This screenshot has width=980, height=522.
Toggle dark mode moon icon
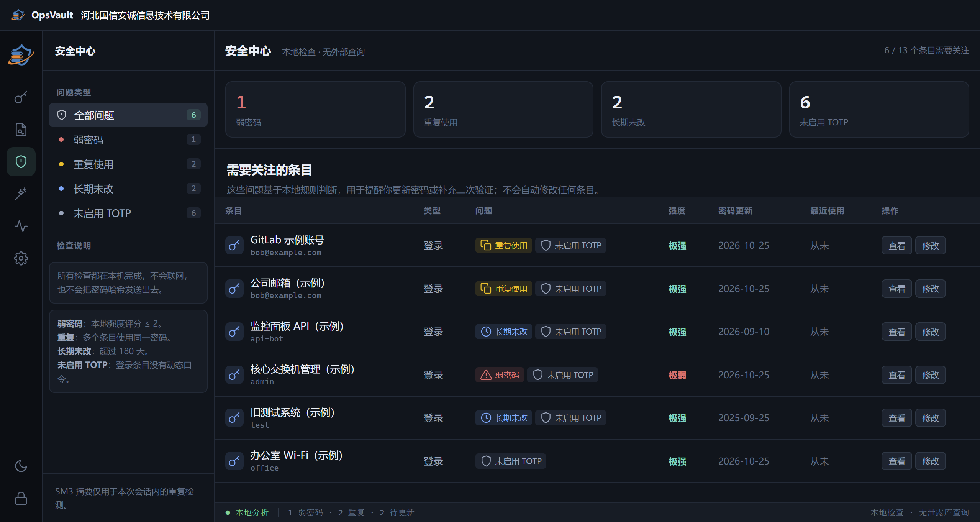click(x=21, y=466)
